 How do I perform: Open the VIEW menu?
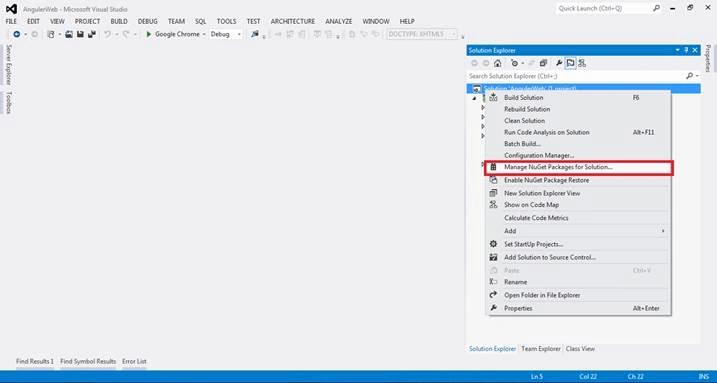point(57,21)
